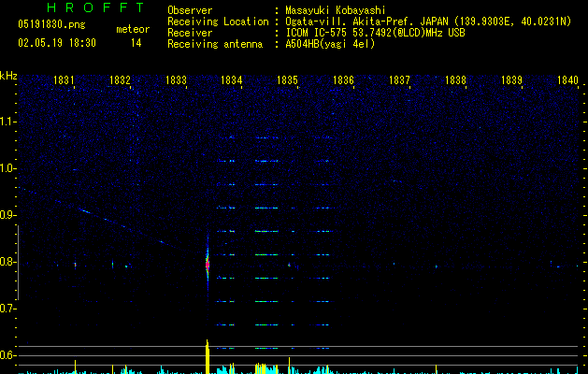588x374 pixels.
Task: Click the 1840 time axis label
Action: click(x=567, y=80)
